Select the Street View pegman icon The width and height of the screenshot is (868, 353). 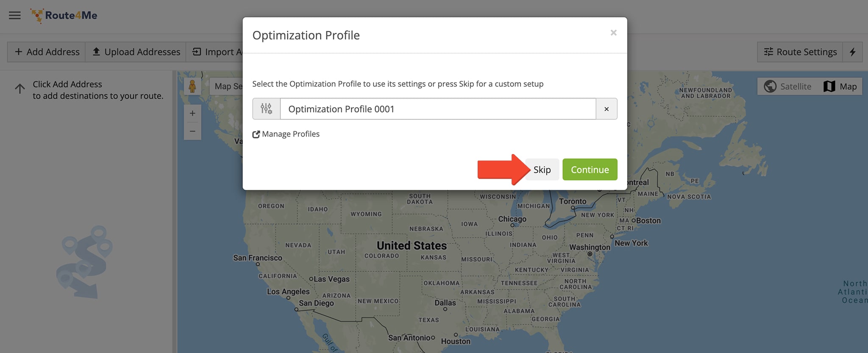pyautogui.click(x=192, y=86)
